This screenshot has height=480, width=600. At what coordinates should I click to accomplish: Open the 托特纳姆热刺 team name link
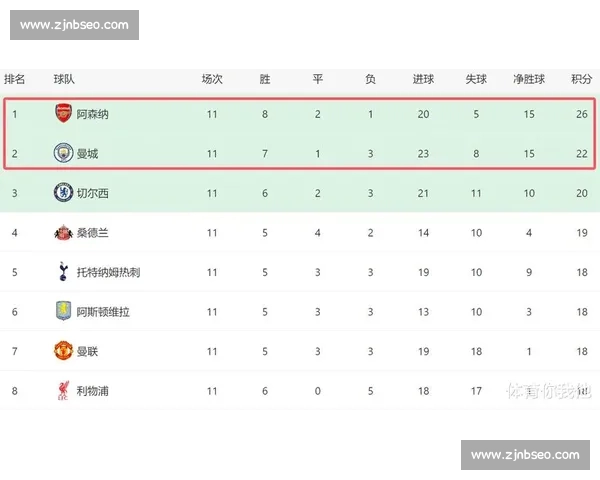108,272
